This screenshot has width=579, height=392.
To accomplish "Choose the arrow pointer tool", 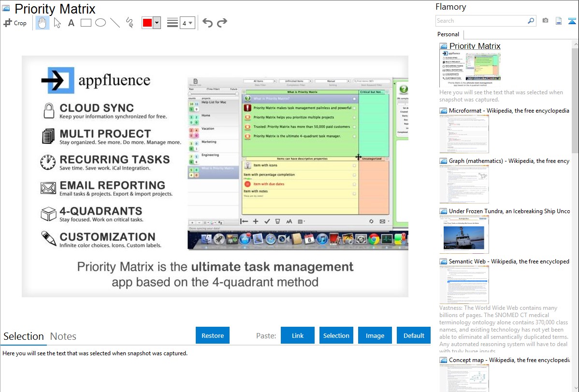I will [57, 23].
